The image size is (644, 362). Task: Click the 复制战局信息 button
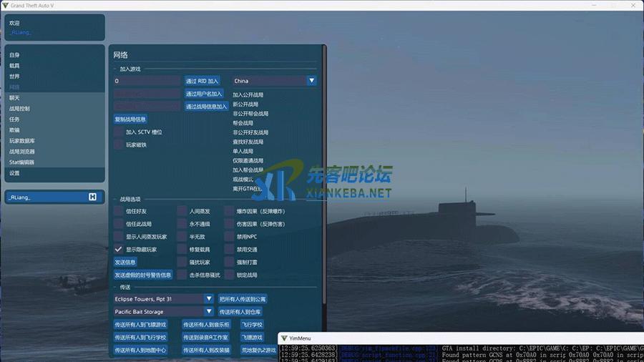130,119
